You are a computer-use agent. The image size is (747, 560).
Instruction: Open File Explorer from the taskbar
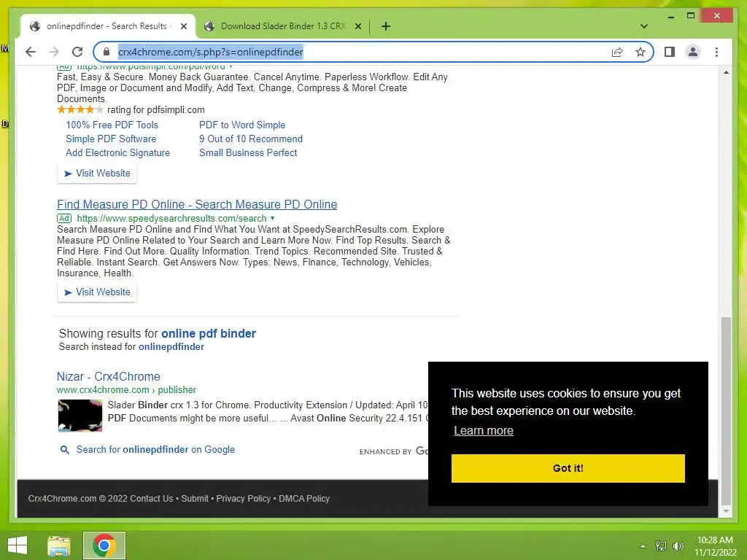pos(59,545)
